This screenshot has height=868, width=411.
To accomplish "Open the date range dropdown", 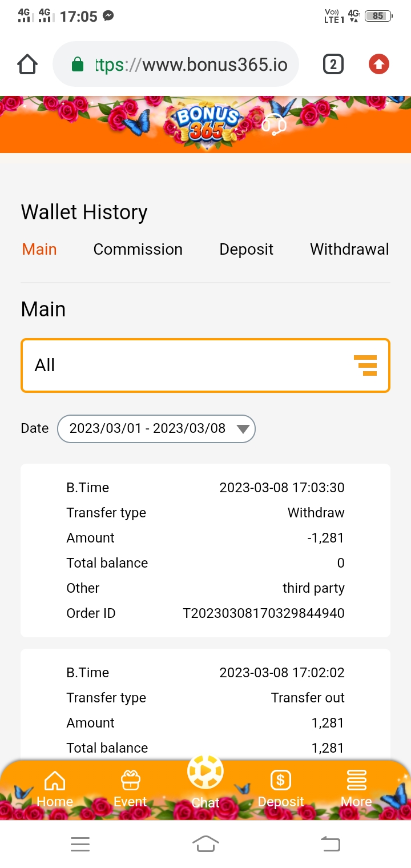I will click(x=156, y=428).
